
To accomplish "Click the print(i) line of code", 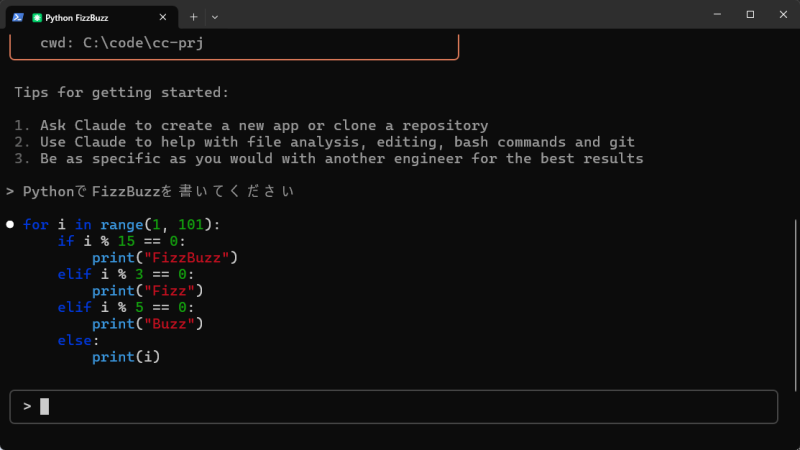I will pyautogui.click(x=126, y=357).
